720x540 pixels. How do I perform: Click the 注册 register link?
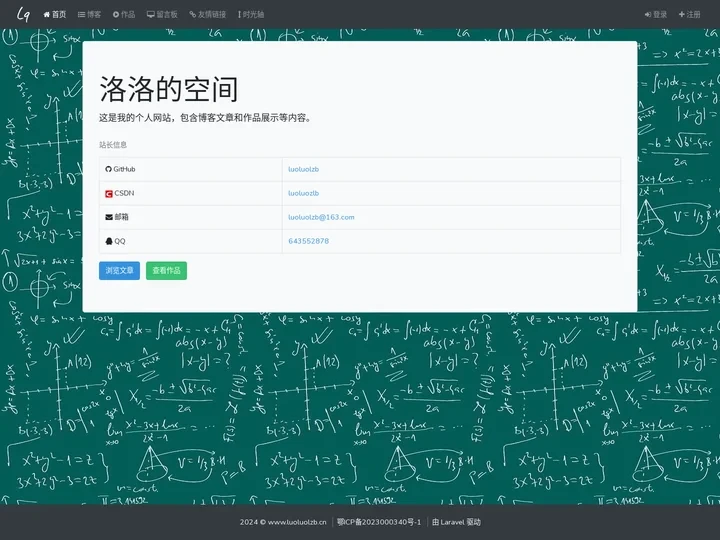[689, 15]
